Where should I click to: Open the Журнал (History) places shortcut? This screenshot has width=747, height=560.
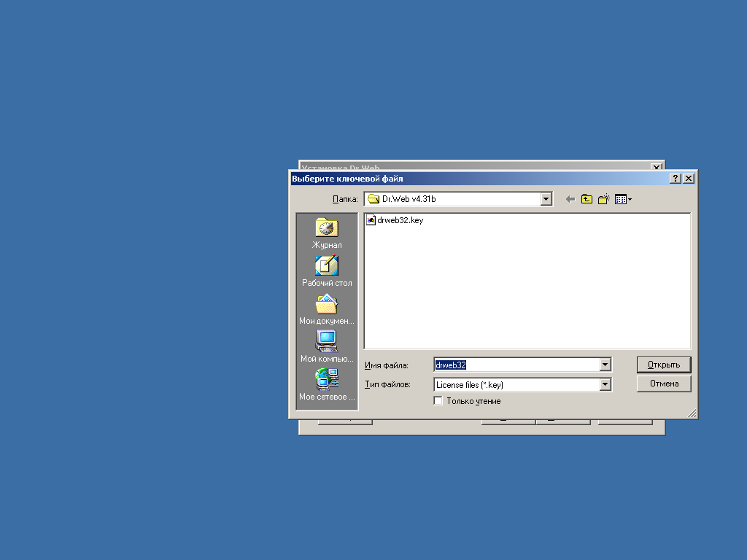coord(327,233)
